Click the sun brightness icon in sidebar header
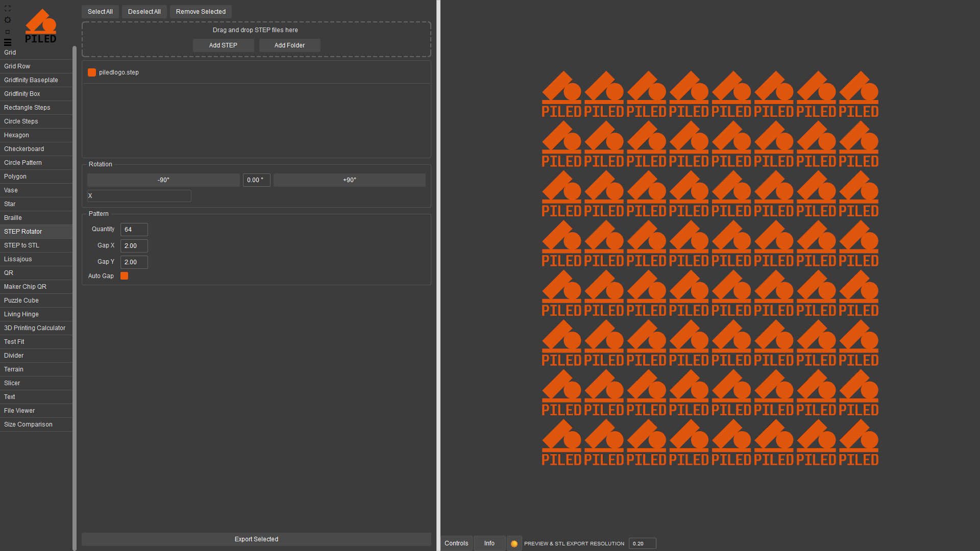This screenshot has height=551, width=980. [x=8, y=20]
